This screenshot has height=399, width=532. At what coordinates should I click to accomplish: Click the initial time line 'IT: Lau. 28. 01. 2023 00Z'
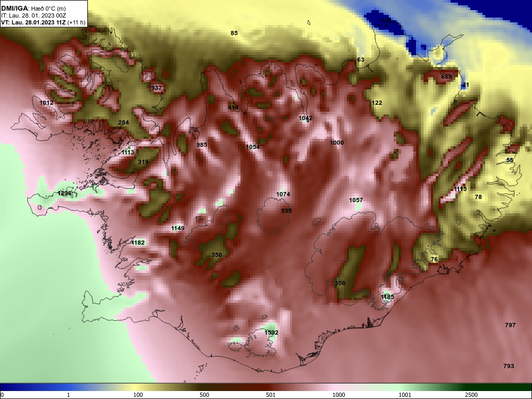[x=33, y=15]
